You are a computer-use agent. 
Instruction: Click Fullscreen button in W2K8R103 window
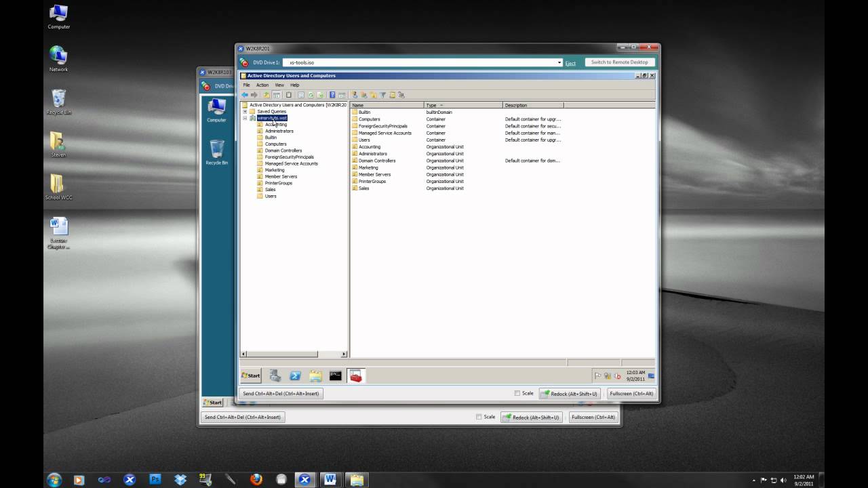pyautogui.click(x=593, y=417)
